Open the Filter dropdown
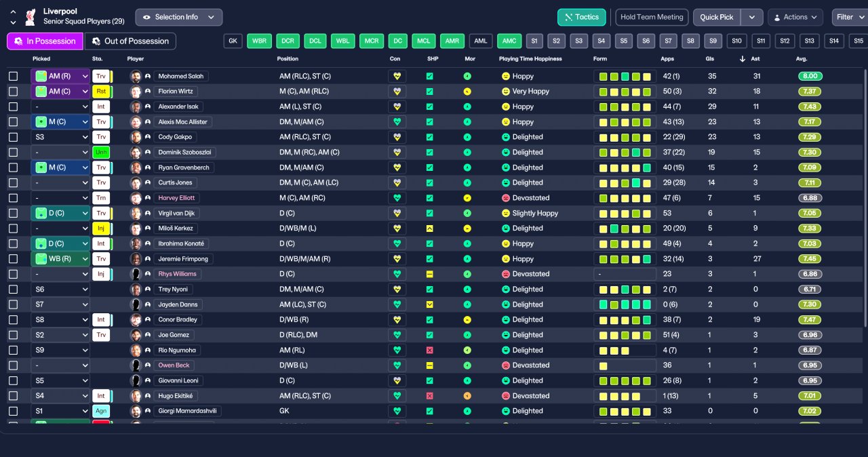Screen dimensions: 868x457 coord(850,17)
